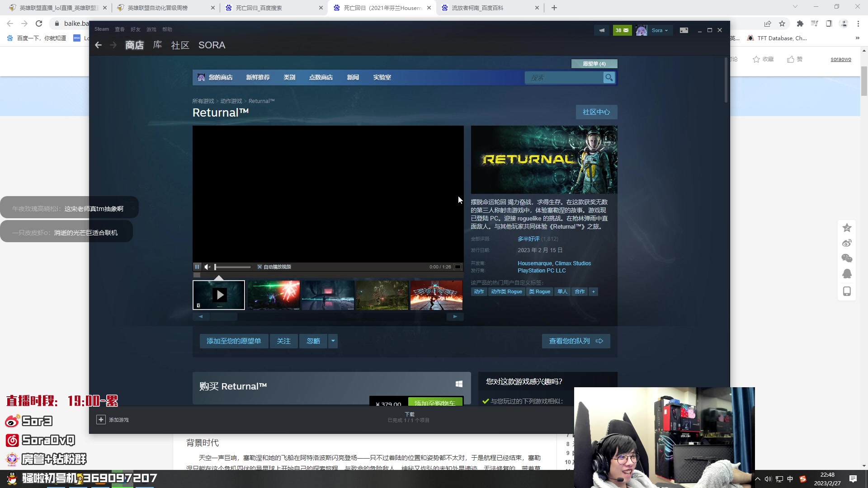
Task: Open Chrome tab search chevron
Action: click(795, 7)
